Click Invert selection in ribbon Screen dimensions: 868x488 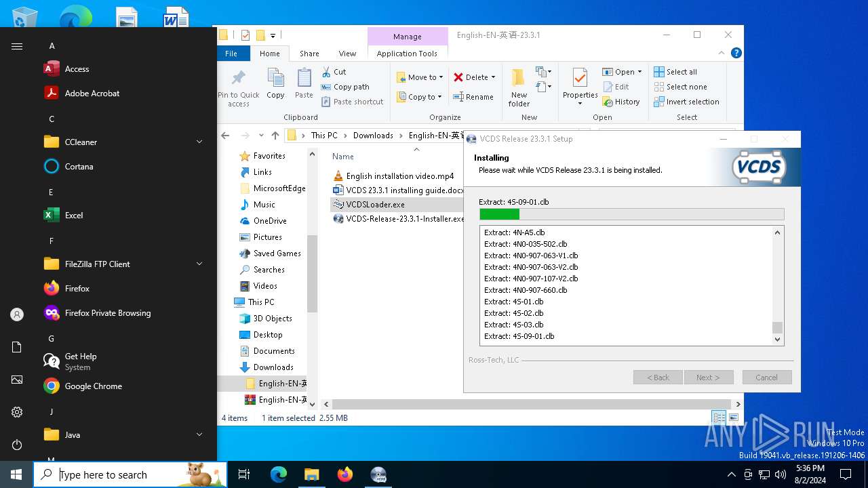pyautogui.click(x=686, y=102)
